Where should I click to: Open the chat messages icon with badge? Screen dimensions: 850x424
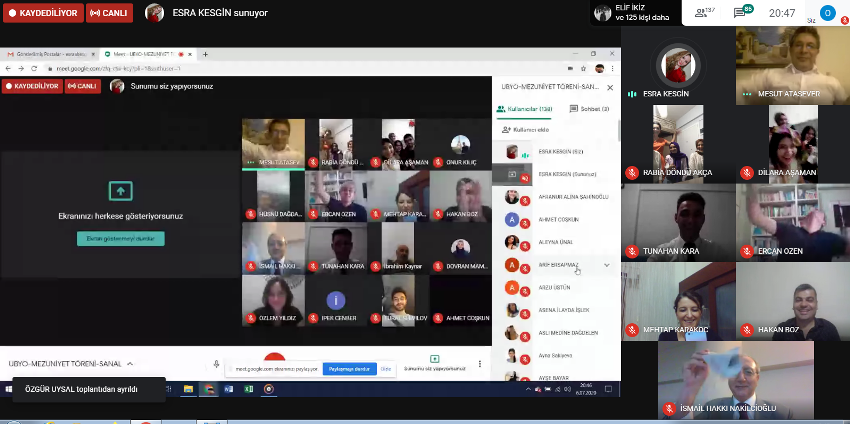pos(744,13)
